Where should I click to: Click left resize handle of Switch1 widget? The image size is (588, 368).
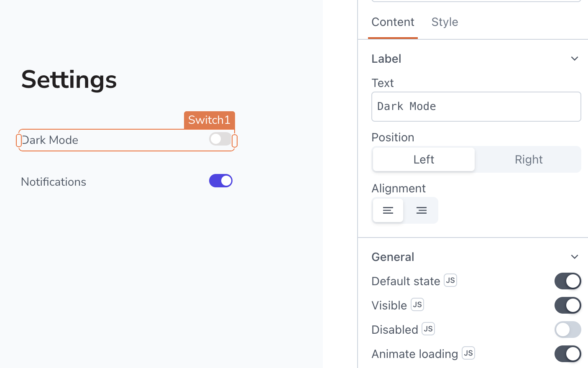coord(19,141)
